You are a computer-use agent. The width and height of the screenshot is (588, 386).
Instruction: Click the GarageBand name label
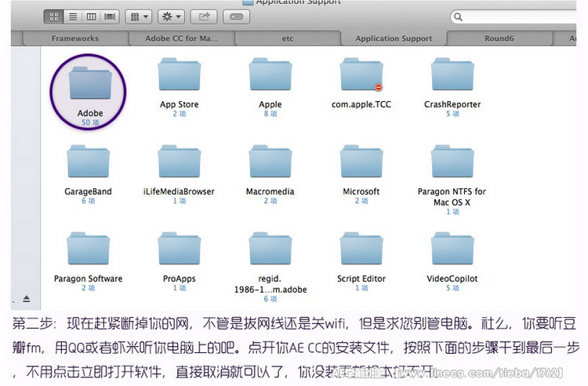click(x=88, y=191)
